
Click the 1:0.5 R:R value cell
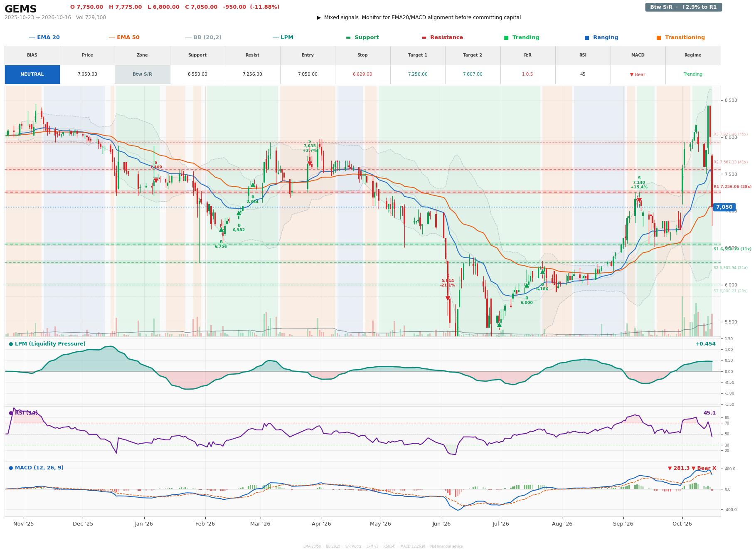[x=528, y=74]
